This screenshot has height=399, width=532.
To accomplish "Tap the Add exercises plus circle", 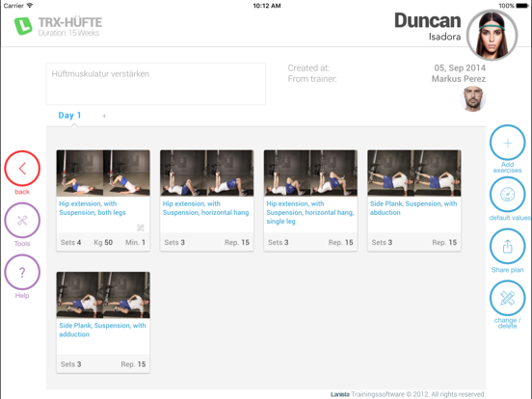I will point(507,143).
